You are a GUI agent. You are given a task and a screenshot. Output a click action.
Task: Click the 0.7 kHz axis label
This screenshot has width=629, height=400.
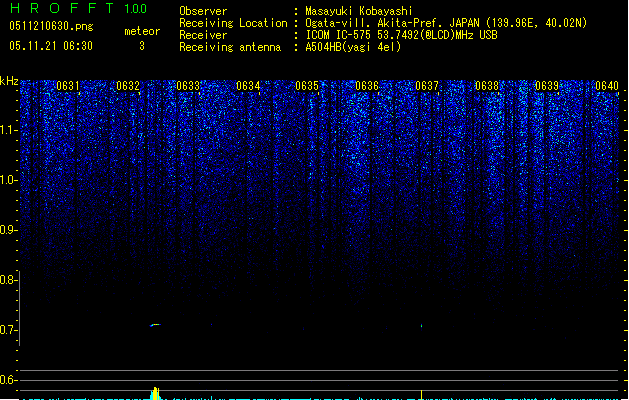pyautogui.click(x=8, y=330)
